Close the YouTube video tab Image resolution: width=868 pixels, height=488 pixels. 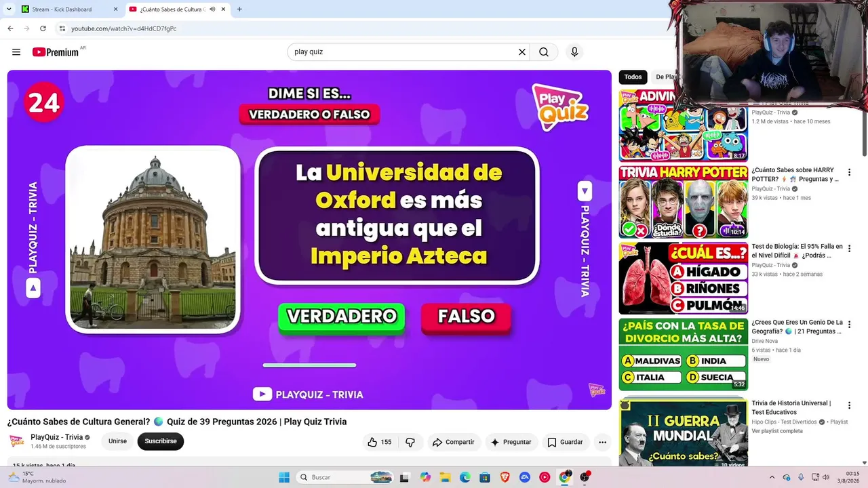(223, 9)
